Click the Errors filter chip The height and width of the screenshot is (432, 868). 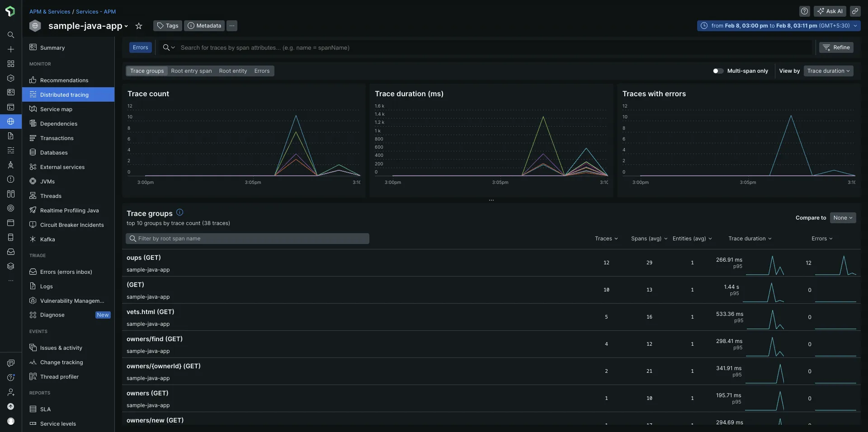(140, 47)
